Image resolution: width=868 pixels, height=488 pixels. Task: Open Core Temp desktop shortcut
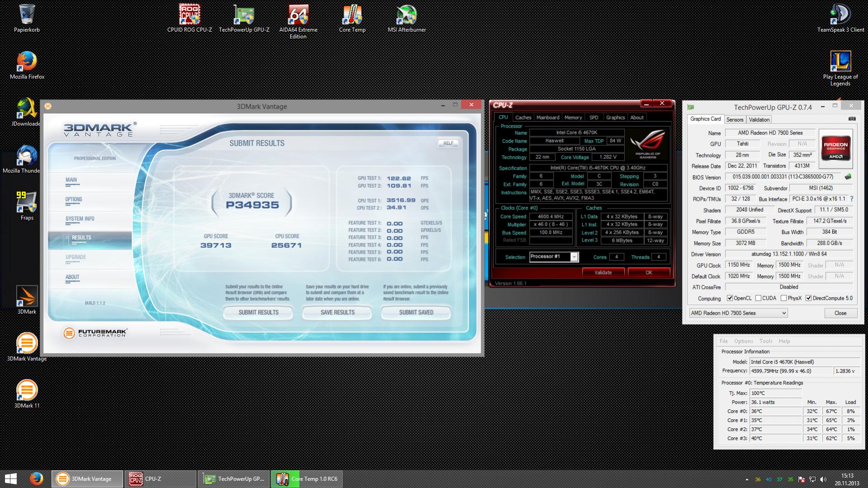(352, 18)
